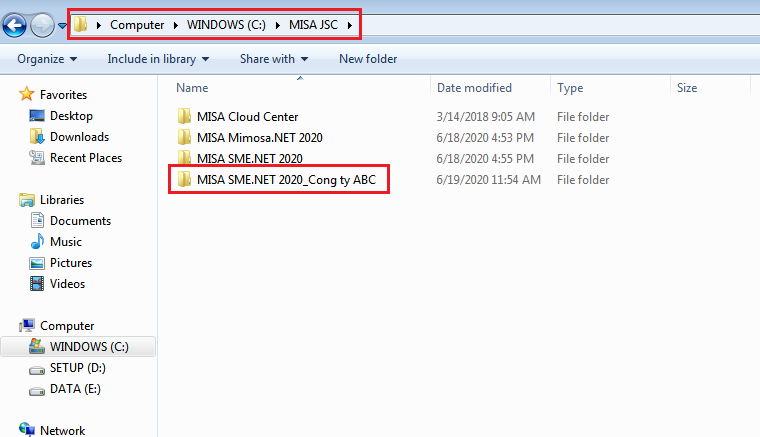Screen dimensions: 760x437
Task: Create a New folder
Action: (368, 59)
